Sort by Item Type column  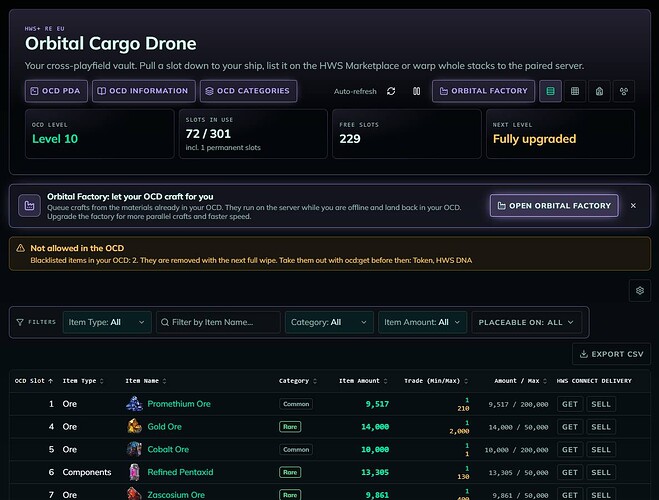coord(83,381)
